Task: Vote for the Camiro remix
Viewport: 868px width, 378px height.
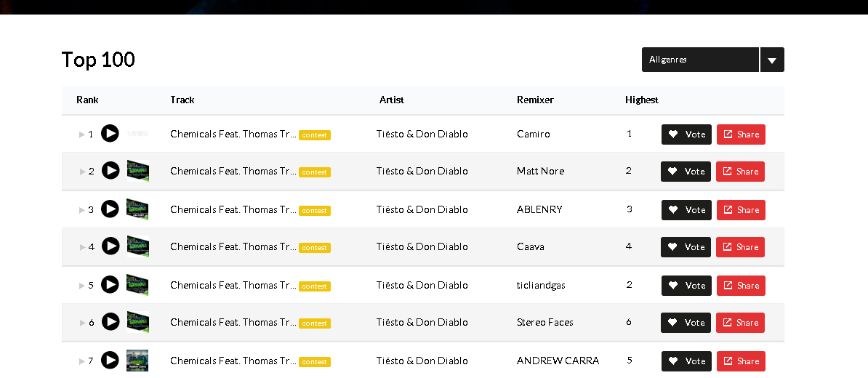Action: 686,134
